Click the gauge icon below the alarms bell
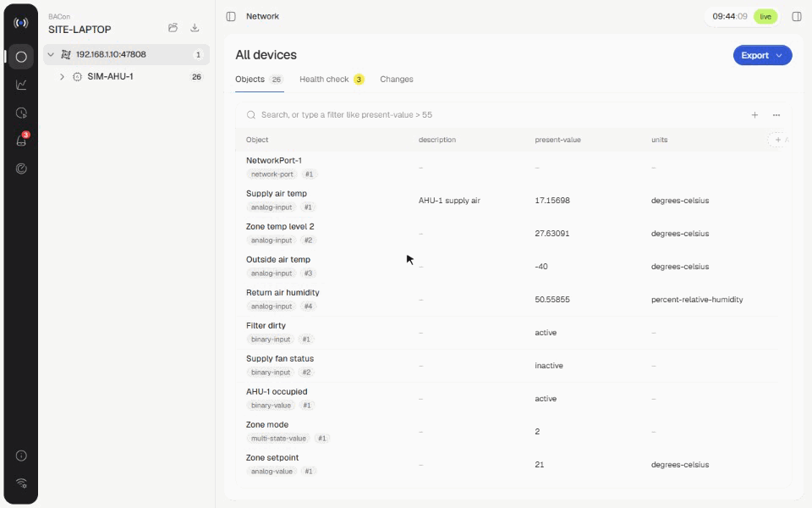The image size is (812, 508). 21,168
